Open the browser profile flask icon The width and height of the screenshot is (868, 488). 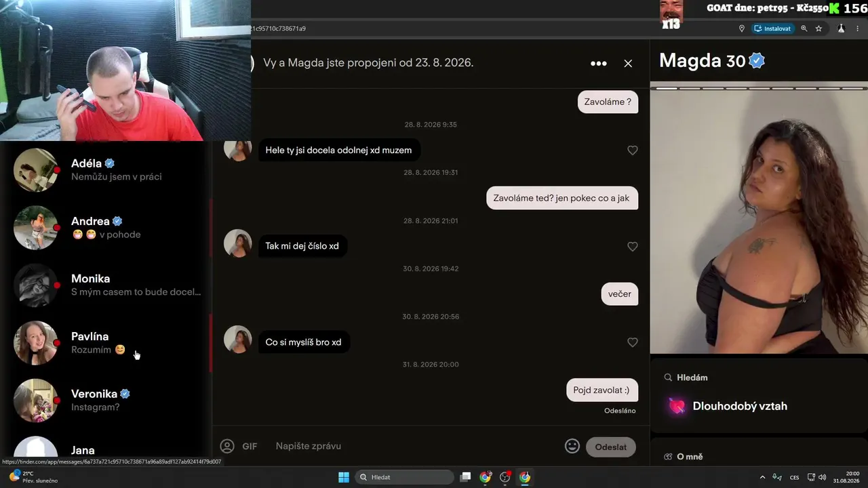[841, 28]
